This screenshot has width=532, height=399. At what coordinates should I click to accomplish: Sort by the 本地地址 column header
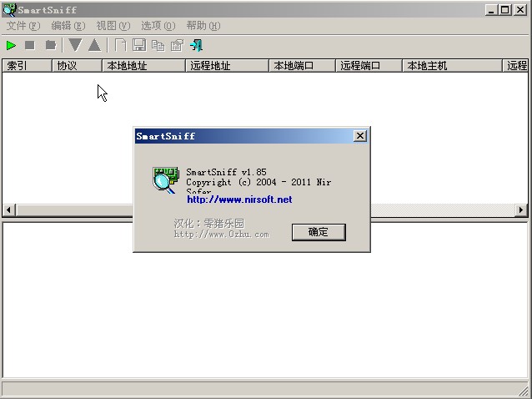click(x=144, y=66)
